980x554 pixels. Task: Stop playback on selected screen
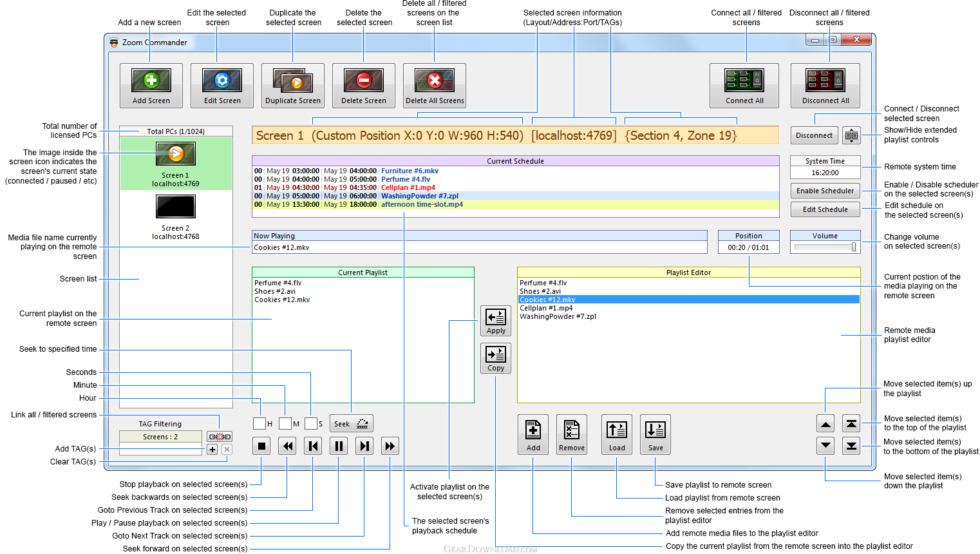click(261, 446)
